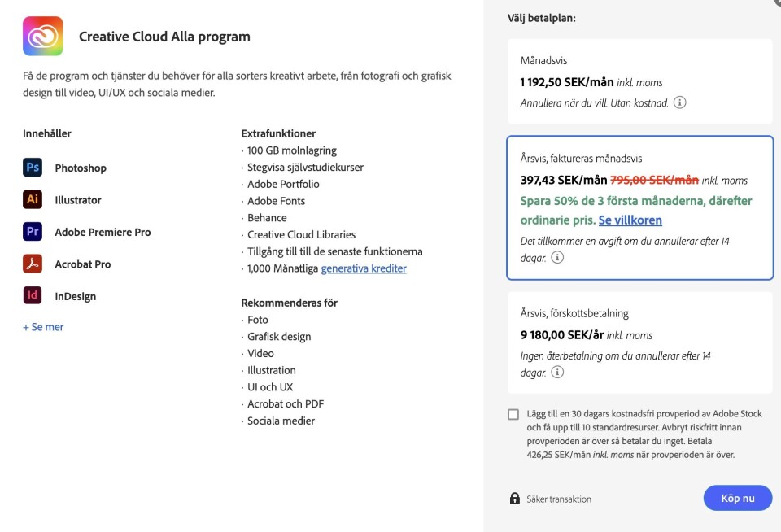Choose the Årsvis, förskottsbetalning plan
Screen dimensions: 781x532
(x=639, y=342)
